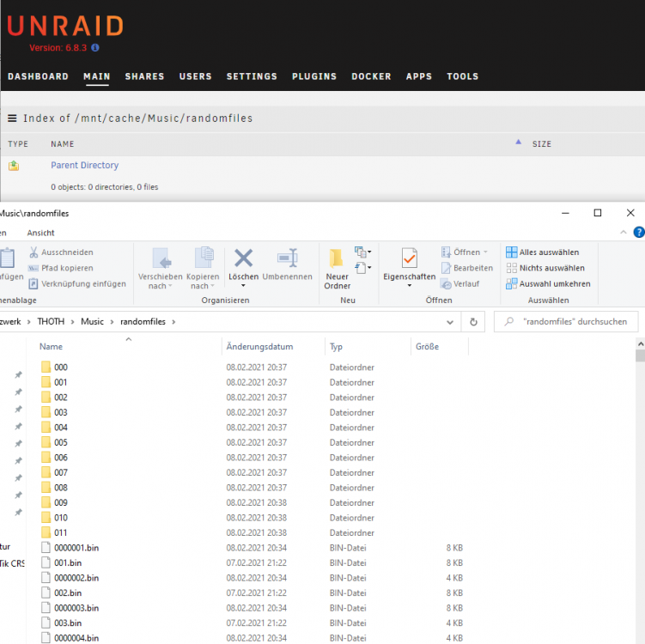The width and height of the screenshot is (645, 644).
Task: Expand the chevron after THOTH breadcrumb
Action: pyautogui.click(x=72, y=322)
